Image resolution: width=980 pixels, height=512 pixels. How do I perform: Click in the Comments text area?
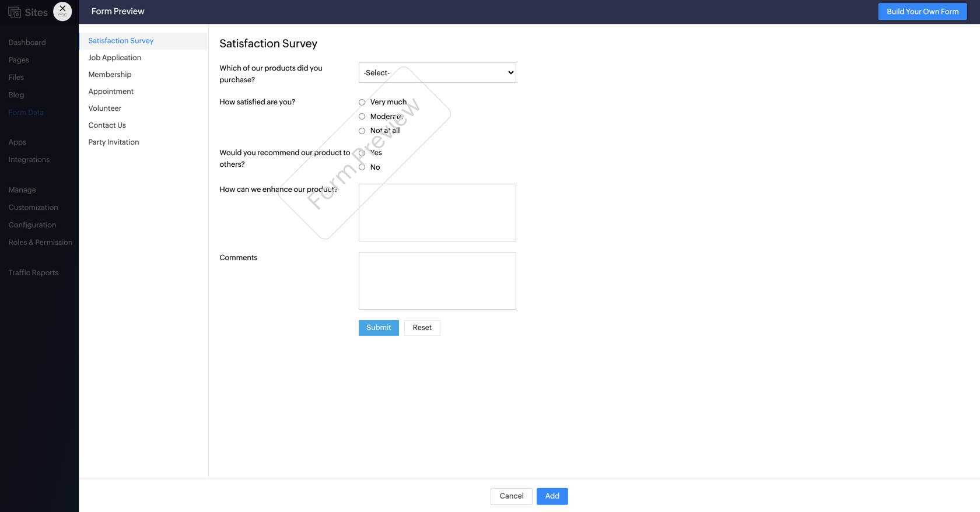pyautogui.click(x=437, y=280)
